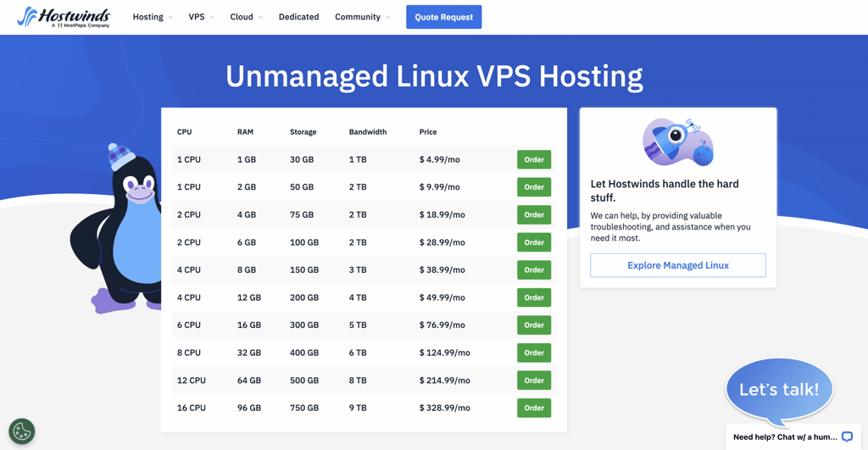
Task: Click the Bandwidth column header
Action: pyautogui.click(x=368, y=131)
